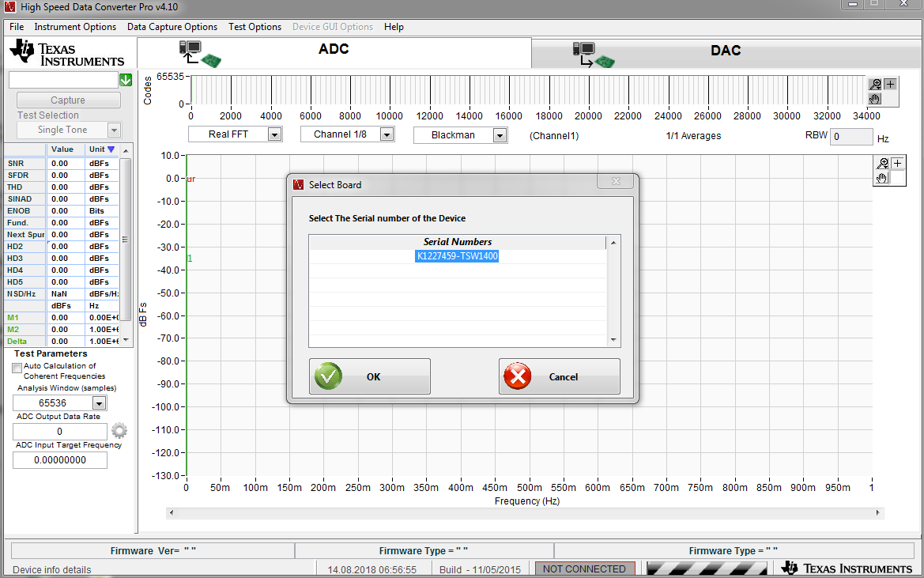
Task: Click ADC Input Target Frequency field
Action: pos(60,460)
